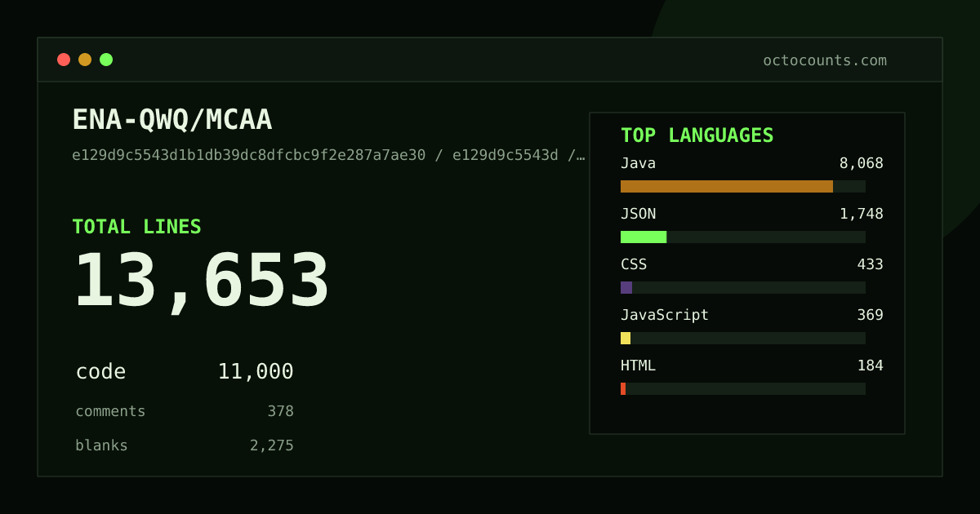This screenshot has height=514, width=980.
Task: Click the green window dot
Action: (x=106, y=60)
